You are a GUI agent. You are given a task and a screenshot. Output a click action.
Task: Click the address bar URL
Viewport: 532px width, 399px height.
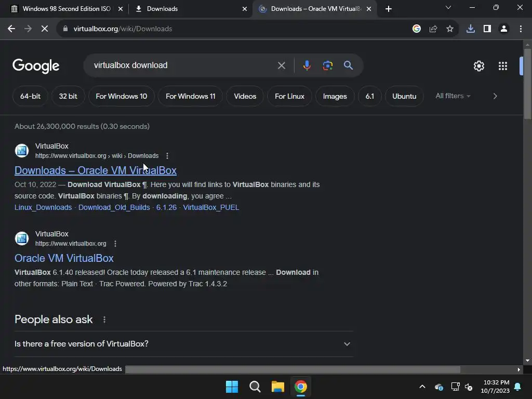[123, 29]
